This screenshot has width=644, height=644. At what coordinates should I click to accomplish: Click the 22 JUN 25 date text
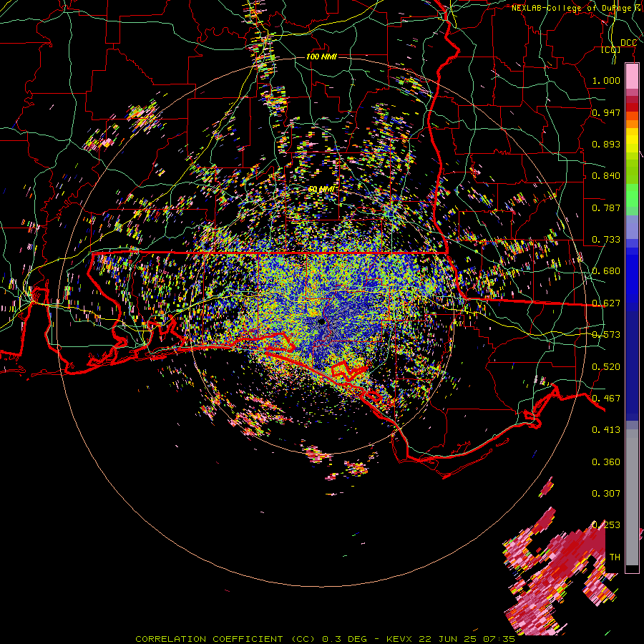click(448, 639)
